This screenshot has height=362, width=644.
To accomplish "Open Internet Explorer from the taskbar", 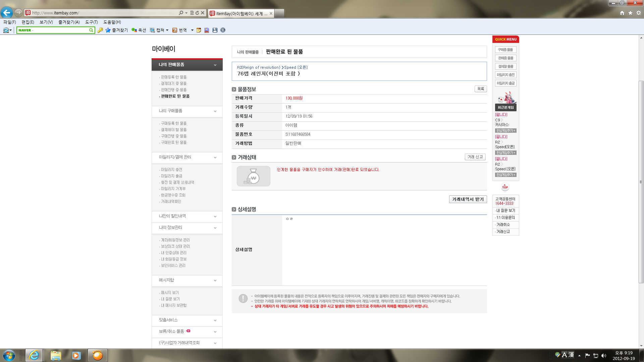I will coord(34,355).
